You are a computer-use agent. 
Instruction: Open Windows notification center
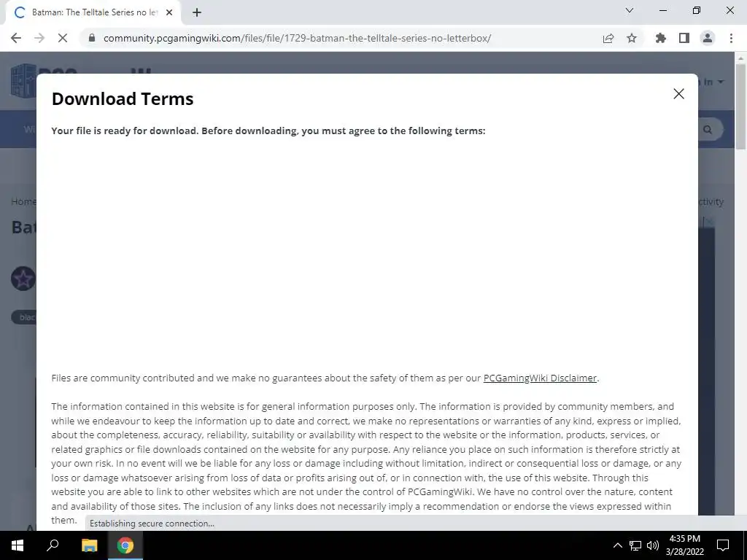tap(723, 545)
